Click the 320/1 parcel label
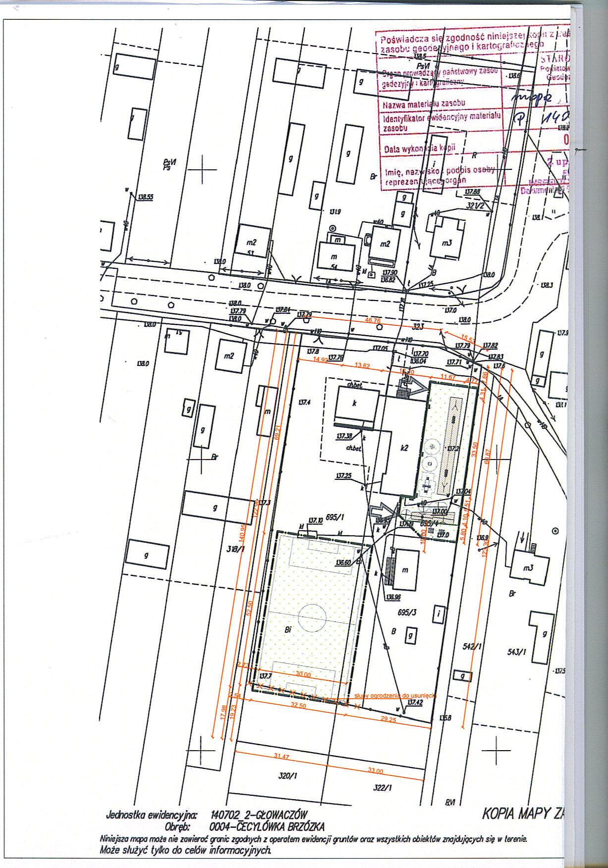 pos(287,776)
